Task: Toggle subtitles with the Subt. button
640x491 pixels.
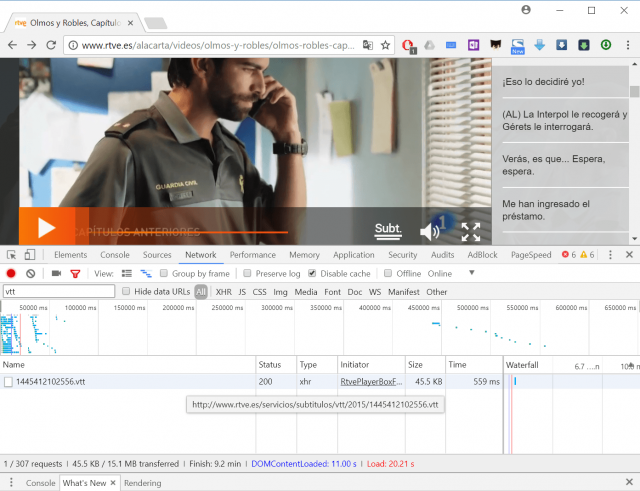Action: pos(388,230)
